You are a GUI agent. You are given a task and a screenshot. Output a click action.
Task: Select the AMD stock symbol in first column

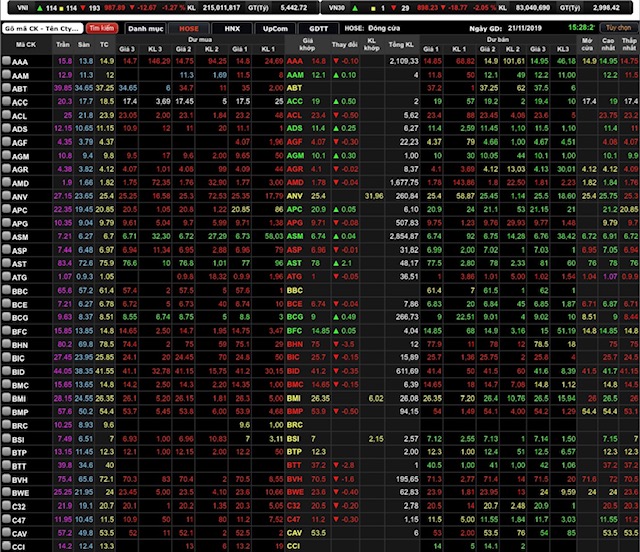(x=20, y=183)
